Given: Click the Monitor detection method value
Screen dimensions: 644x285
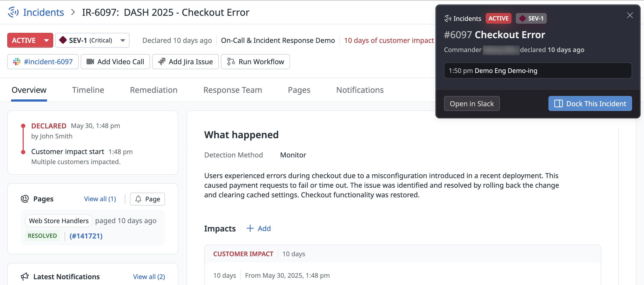Looking at the screenshot, I should [293, 155].
